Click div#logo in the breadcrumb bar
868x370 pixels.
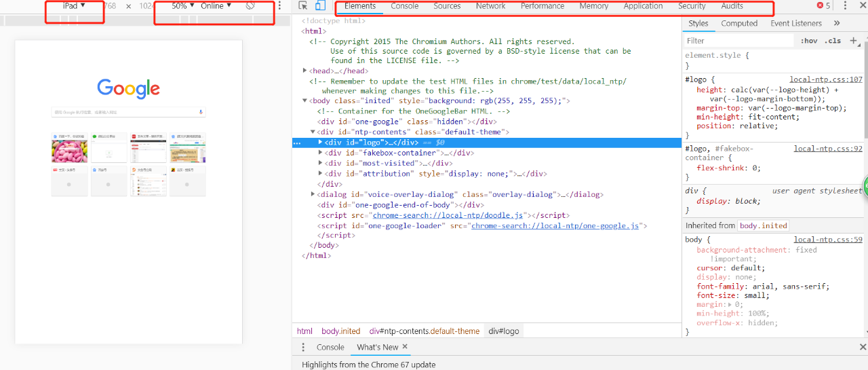pyautogui.click(x=504, y=331)
